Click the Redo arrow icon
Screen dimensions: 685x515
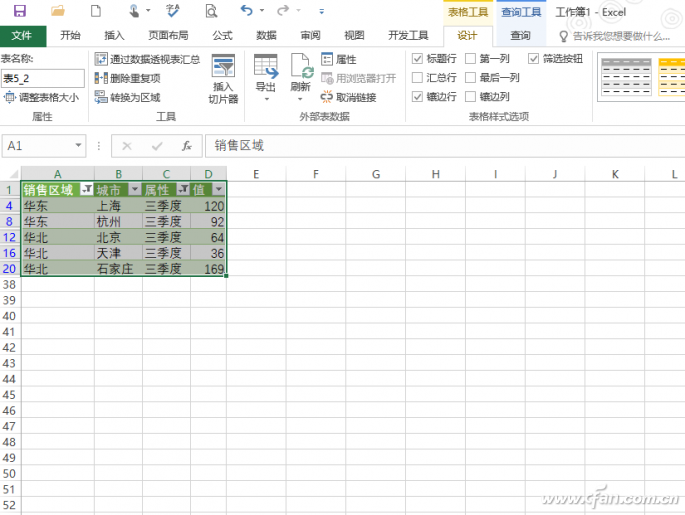[x=283, y=10]
